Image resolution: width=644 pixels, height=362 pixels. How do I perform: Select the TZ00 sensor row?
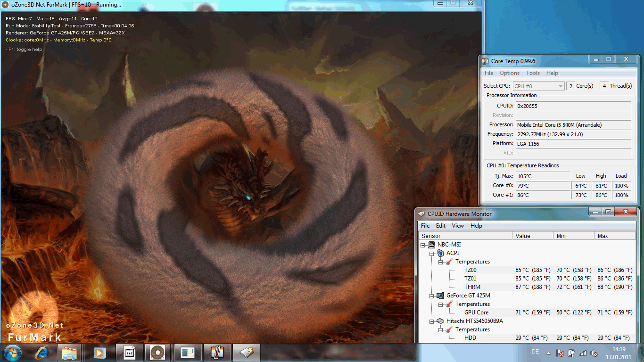point(527,270)
